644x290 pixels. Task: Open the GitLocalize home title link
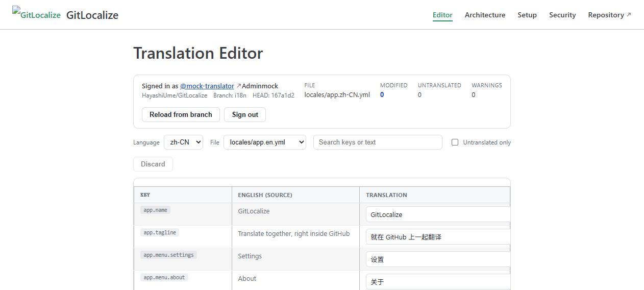click(x=92, y=15)
